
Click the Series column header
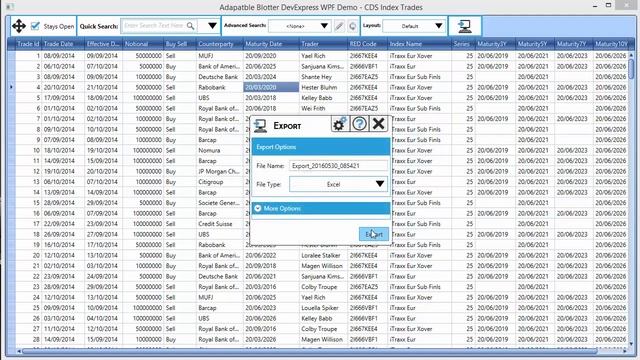pos(463,44)
